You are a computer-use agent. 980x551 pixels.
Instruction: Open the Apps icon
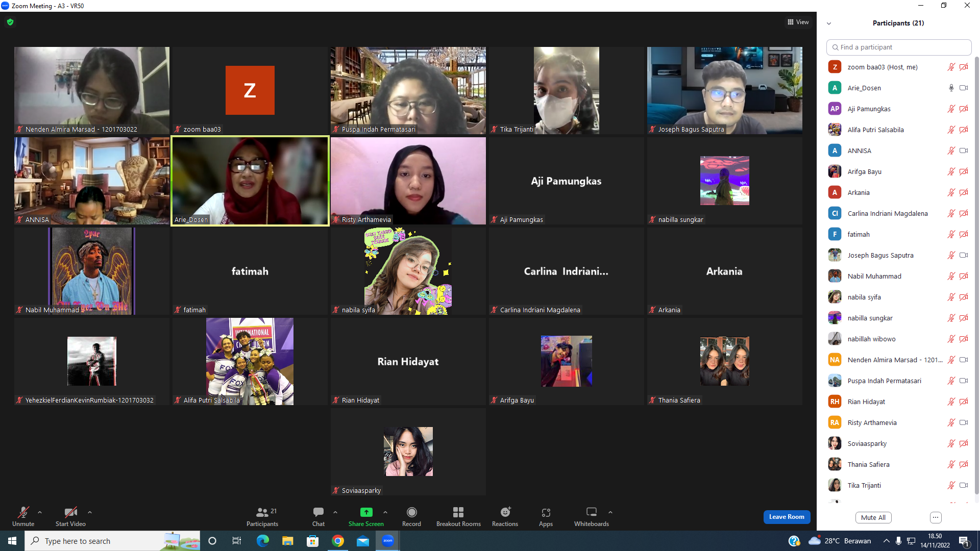[x=546, y=512]
